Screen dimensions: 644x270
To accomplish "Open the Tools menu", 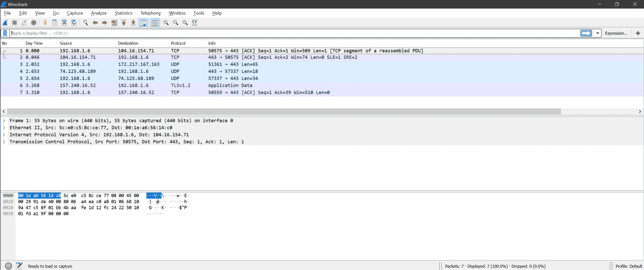I will (199, 13).
